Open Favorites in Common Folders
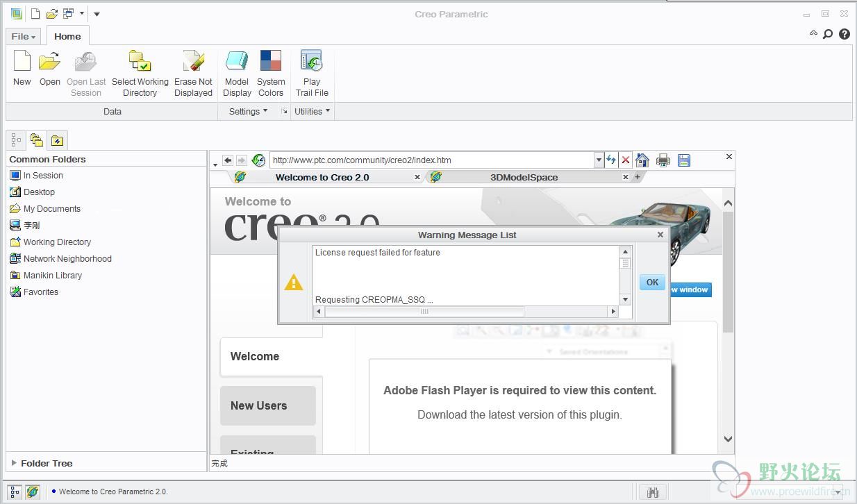857x504 pixels. (x=34, y=292)
